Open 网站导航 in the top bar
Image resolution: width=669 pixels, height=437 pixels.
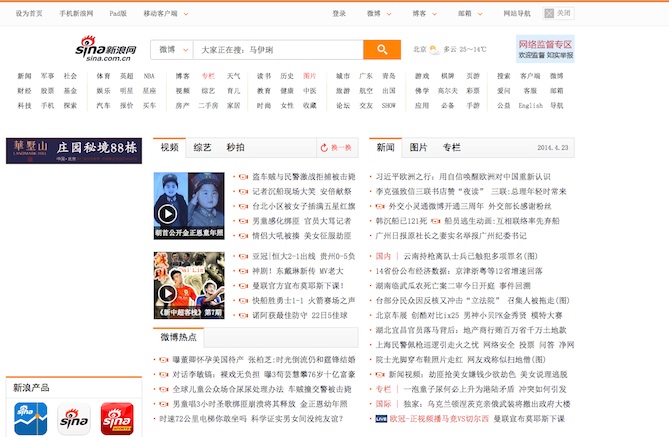pyautogui.click(x=517, y=14)
